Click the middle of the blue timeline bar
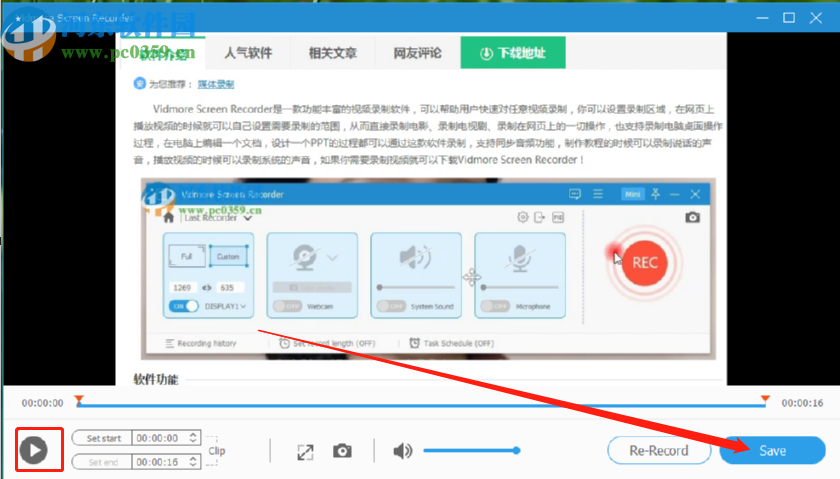 click(x=422, y=406)
